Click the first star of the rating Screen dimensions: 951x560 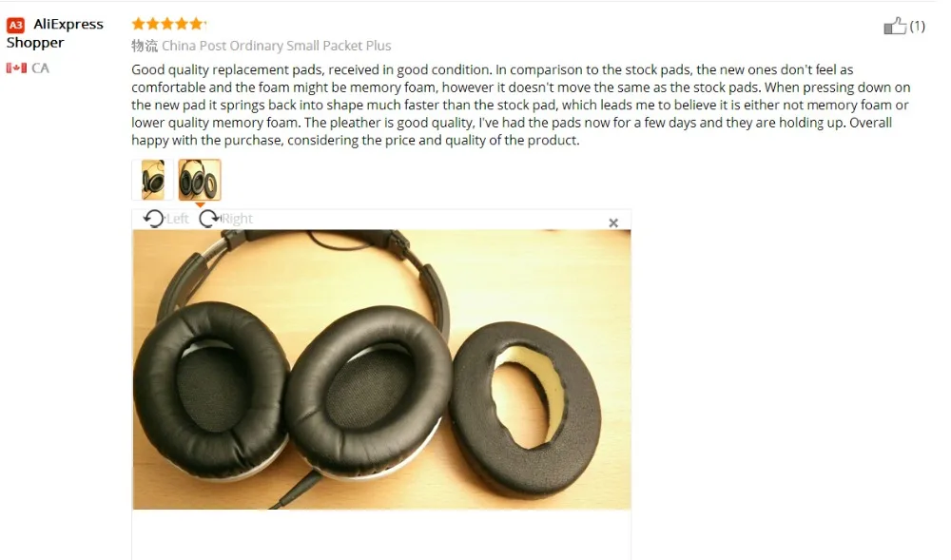138,24
